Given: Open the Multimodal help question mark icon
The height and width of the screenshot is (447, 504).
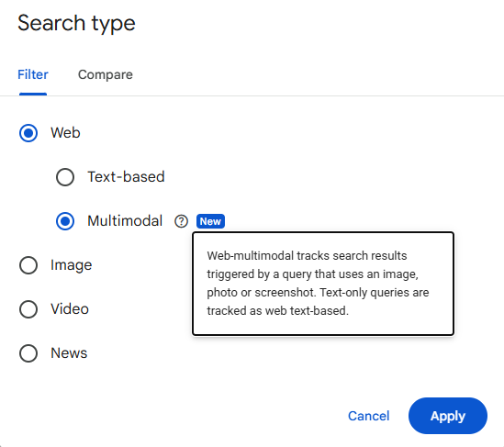Looking at the screenshot, I should pyautogui.click(x=181, y=221).
